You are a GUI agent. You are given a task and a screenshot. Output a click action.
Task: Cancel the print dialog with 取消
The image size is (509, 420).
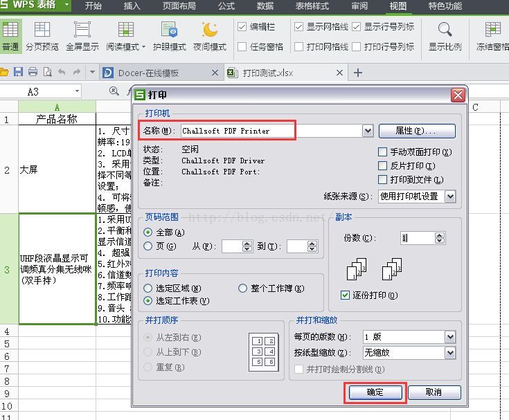pyautogui.click(x=434, y=392)
